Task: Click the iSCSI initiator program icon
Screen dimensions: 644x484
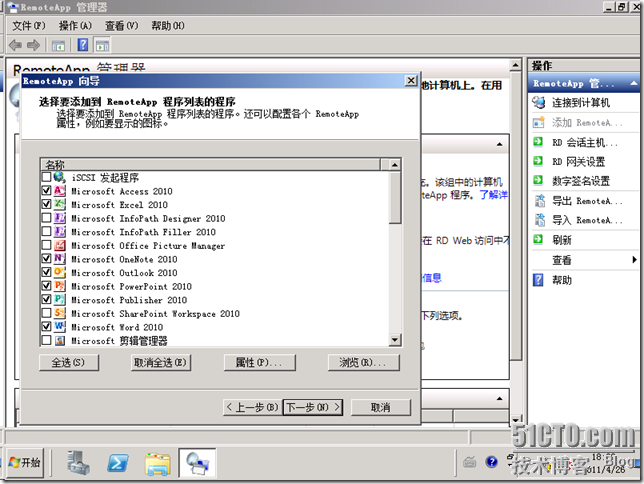Action: [60, 177]
